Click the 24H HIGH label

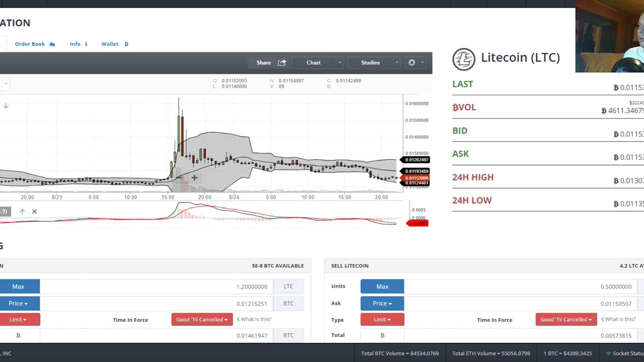point(473,177)
